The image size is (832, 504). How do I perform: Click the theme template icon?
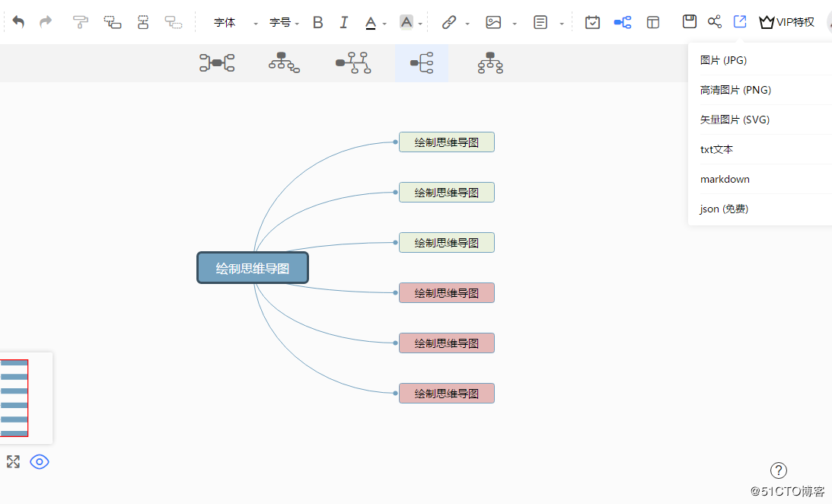653,22
